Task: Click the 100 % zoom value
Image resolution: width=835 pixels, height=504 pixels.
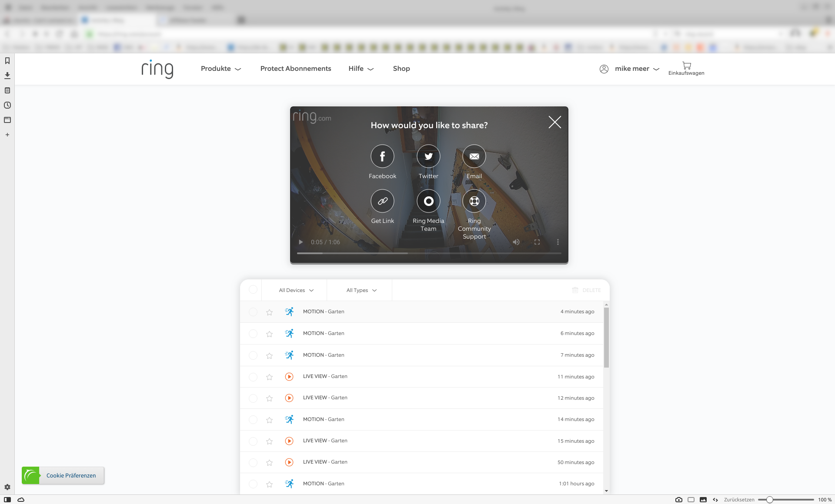Action: tap(825, 500)
